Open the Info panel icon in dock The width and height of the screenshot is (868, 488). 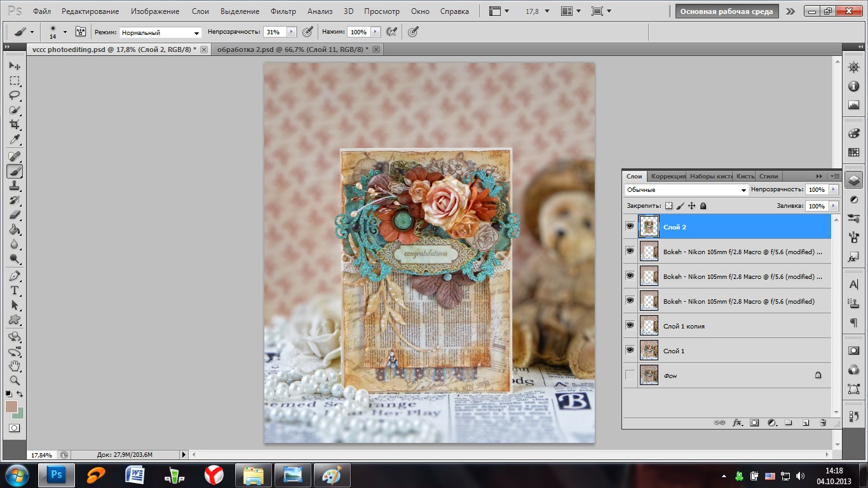(x=853, y=86)
